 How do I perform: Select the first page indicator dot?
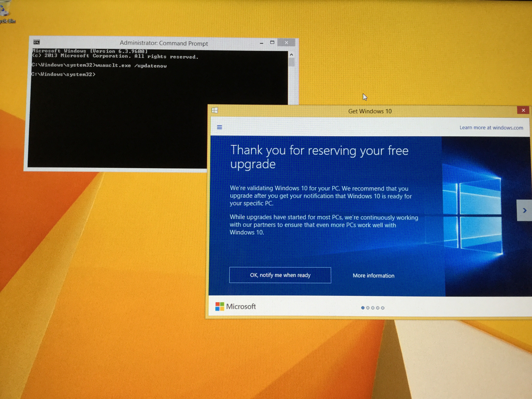point(363,308)
